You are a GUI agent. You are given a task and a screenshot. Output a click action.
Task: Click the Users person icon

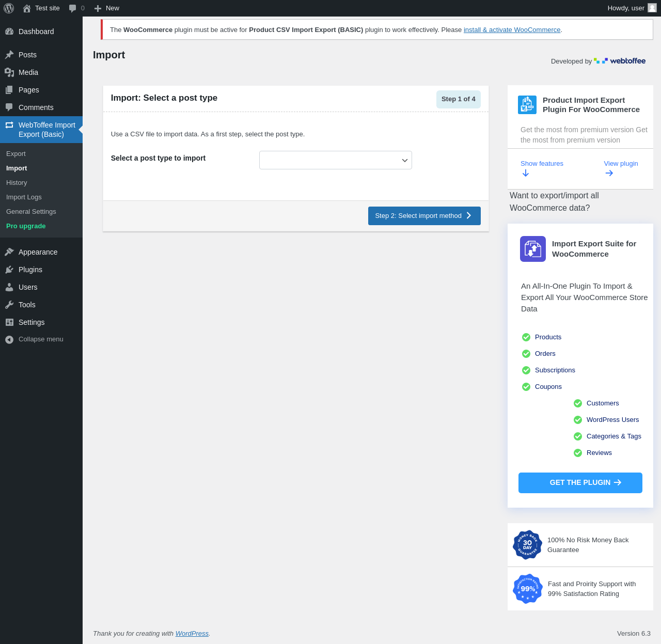pyautogui.click(x=9, y=287)
